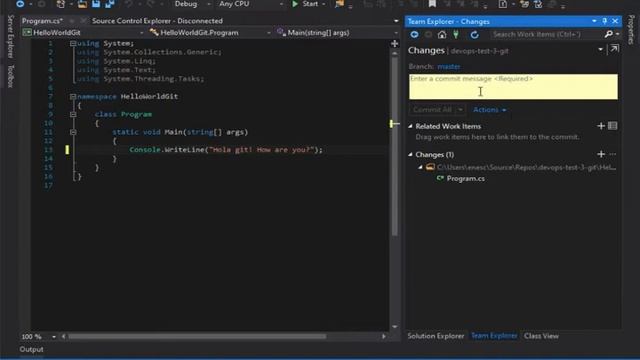The width and height of the screenshot is (640, 360).
Task: Collapse the namespace HelloWorldGit block
Action: tap(73, 97)
